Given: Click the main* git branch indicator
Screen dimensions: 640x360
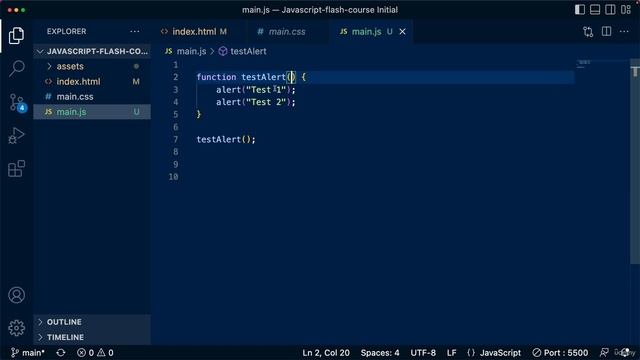Looking at the screenshot, I should [x=28, y=353].
